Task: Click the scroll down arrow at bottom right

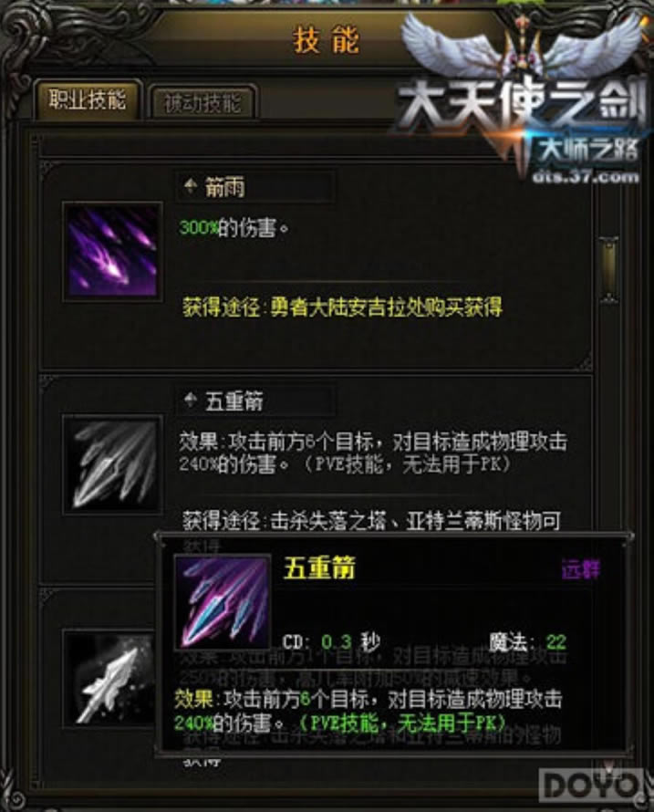Action: tap(609, 765)
